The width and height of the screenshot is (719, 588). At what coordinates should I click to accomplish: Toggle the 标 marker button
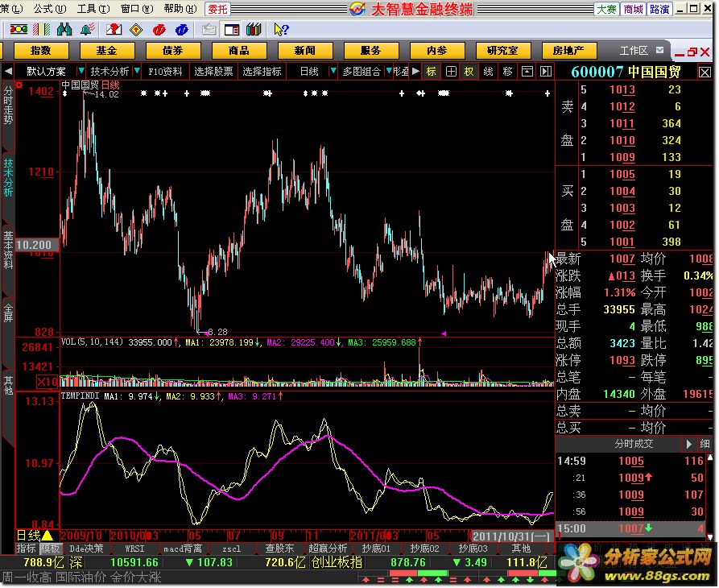pyautogui.click(x=432, y=72)
